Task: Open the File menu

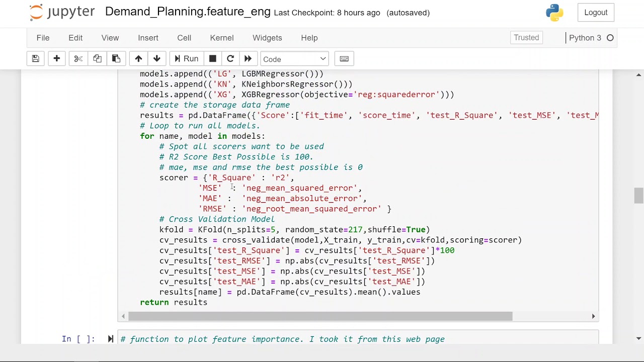Action: click(x=43, y=38)
